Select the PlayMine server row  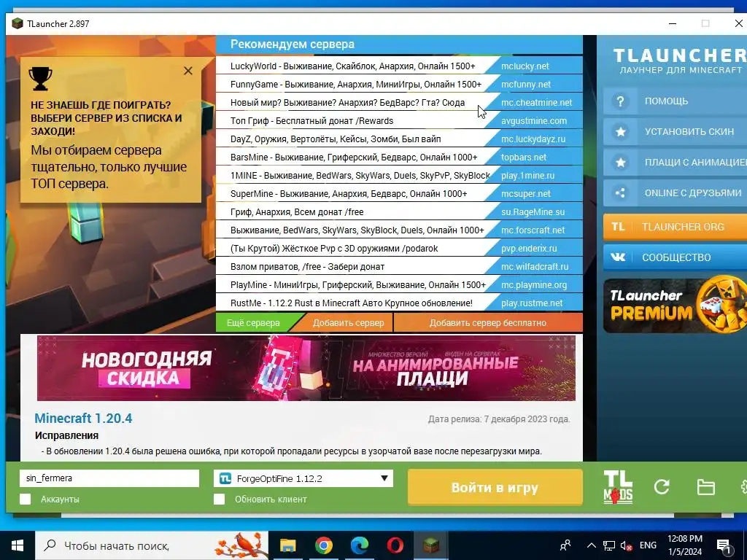click(399, 285)
